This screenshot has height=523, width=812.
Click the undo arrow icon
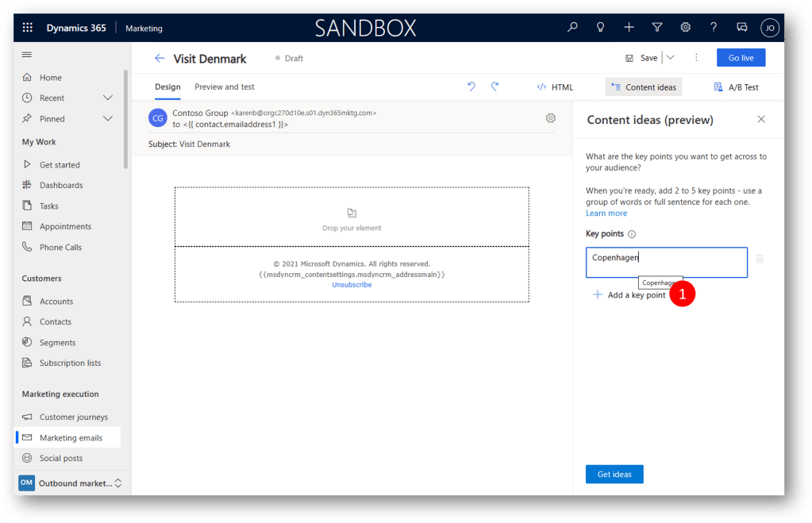coord(471,87)
